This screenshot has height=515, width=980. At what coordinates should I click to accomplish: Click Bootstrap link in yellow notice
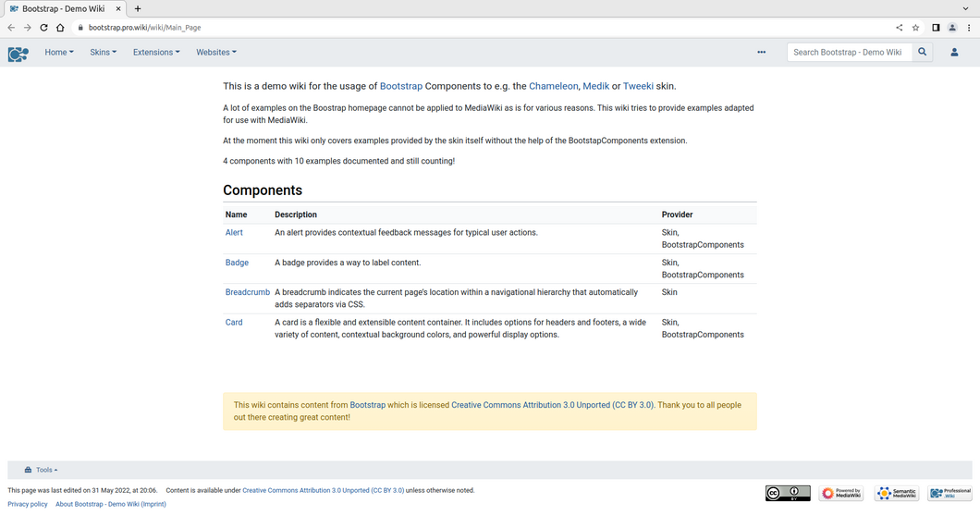[368, 405]
